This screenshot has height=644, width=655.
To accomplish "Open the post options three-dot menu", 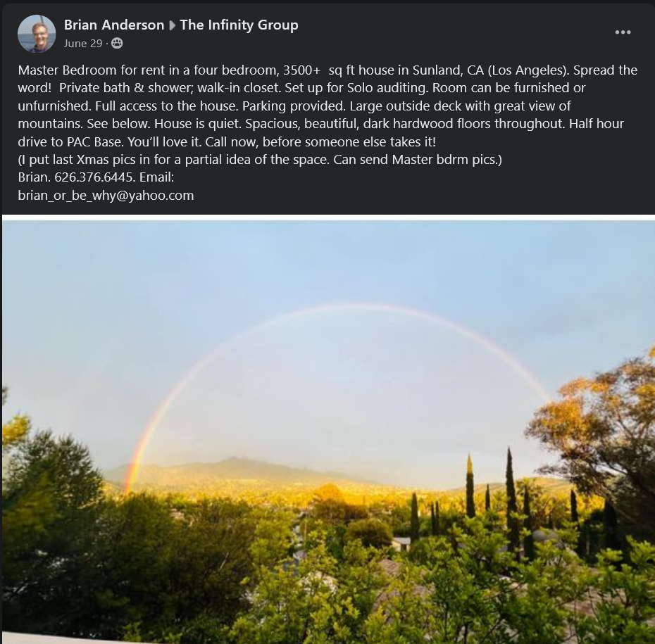I will (x=623, y=32).
